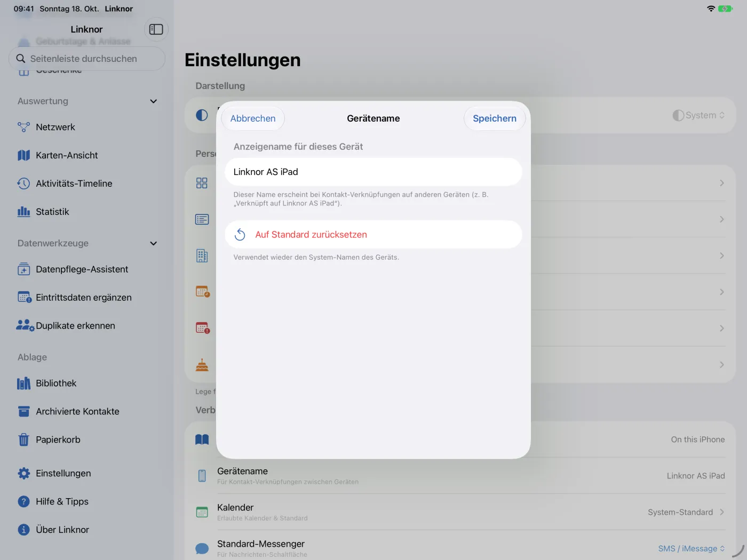Select the Gerätename settings row

[460, 476]
